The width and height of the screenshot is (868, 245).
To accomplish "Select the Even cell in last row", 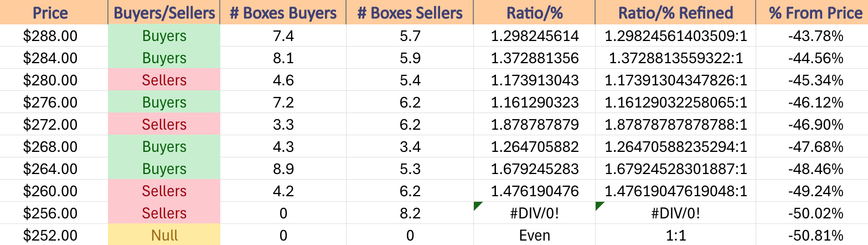I will pos(535,235).
